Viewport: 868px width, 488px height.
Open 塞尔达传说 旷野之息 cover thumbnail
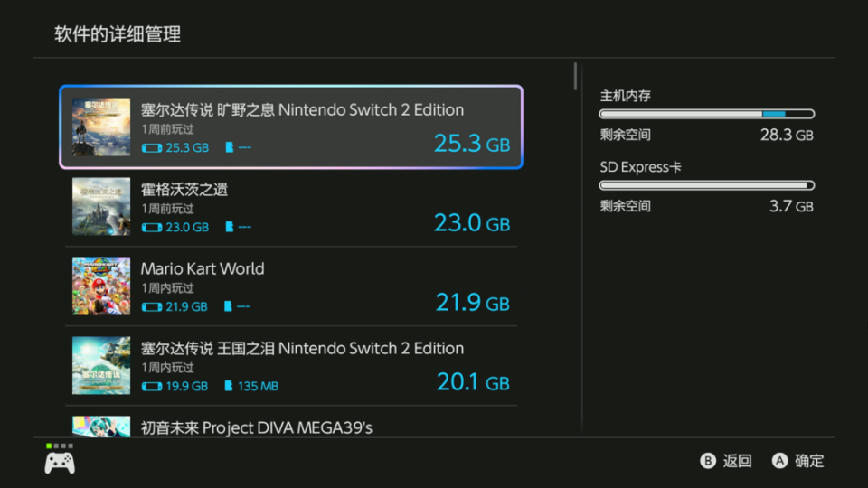101,127
